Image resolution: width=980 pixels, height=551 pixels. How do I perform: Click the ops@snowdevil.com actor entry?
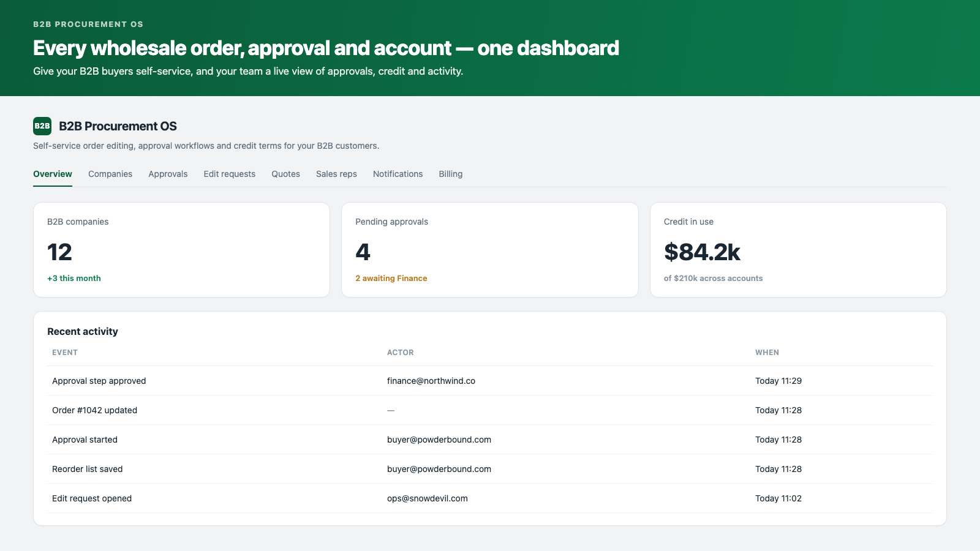(428, 498)
